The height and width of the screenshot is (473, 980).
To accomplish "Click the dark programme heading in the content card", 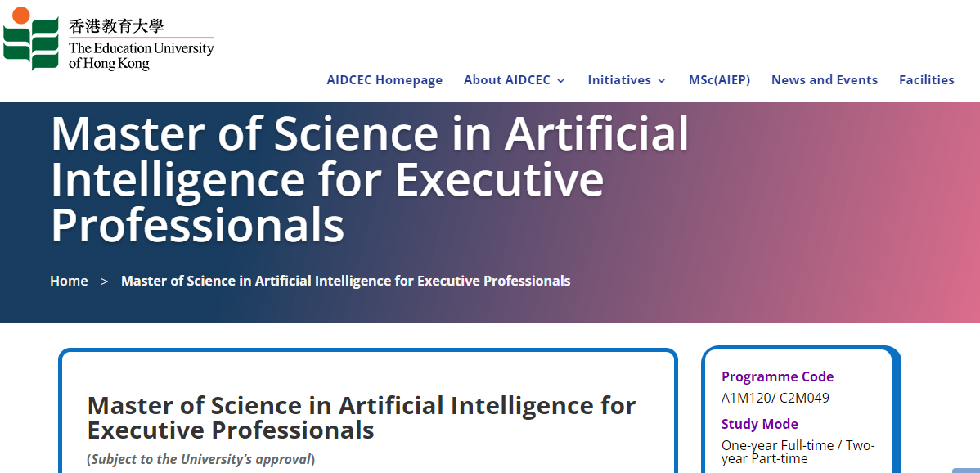I will (362, 417).
